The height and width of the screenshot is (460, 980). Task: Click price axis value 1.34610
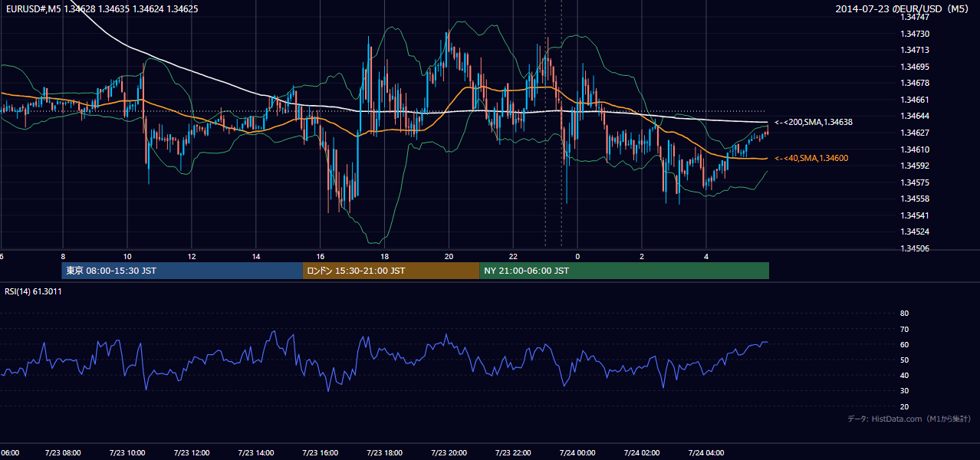pos(915,149)
